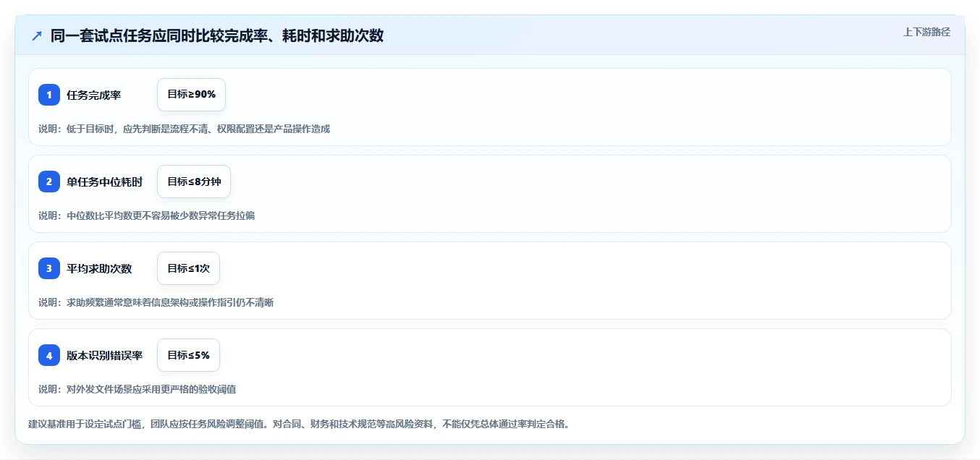
Task: Click the note 中位数比平均数更不容易被少数异常任务拉偏
Action: coord(146,216)
